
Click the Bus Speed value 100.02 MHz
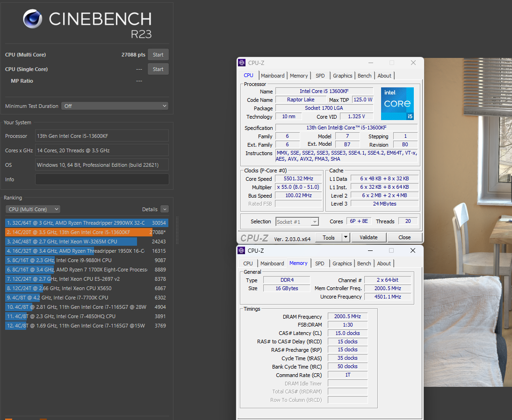click(x=298, y=195)
